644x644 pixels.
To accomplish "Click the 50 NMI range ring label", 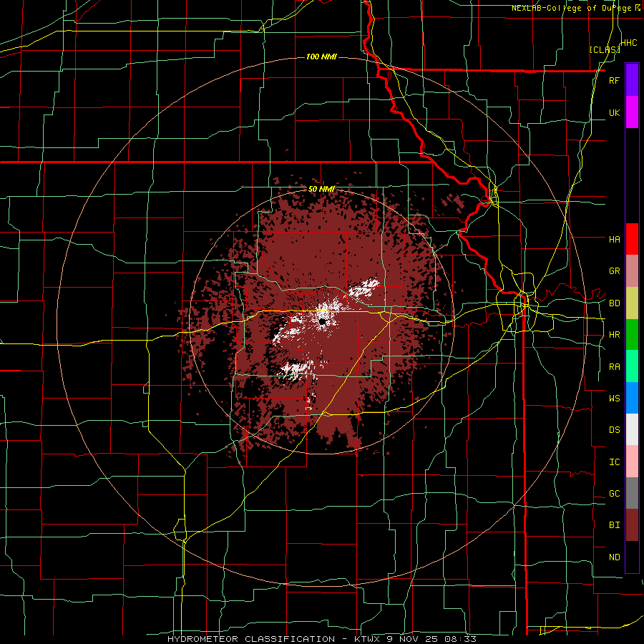I will pyautogui.click(x=321, y=189).
